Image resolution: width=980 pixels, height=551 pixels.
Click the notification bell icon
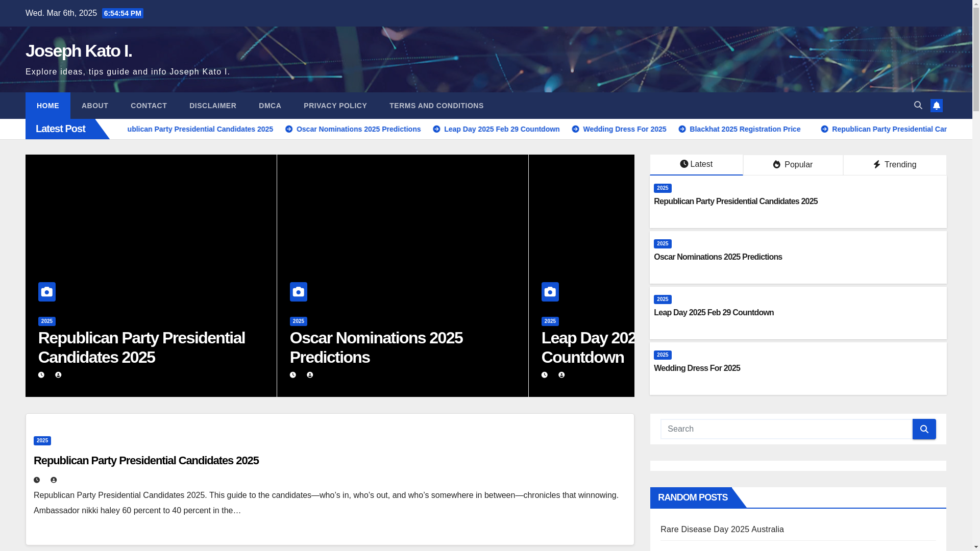[936, 106]
